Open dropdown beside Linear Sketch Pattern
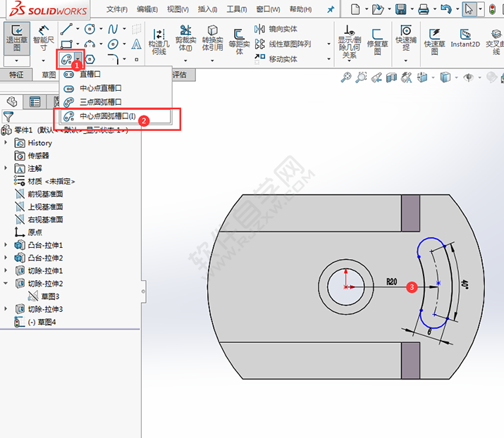Image resolution: width=504 pixels, height=438 pixels. tap(328, 44)
